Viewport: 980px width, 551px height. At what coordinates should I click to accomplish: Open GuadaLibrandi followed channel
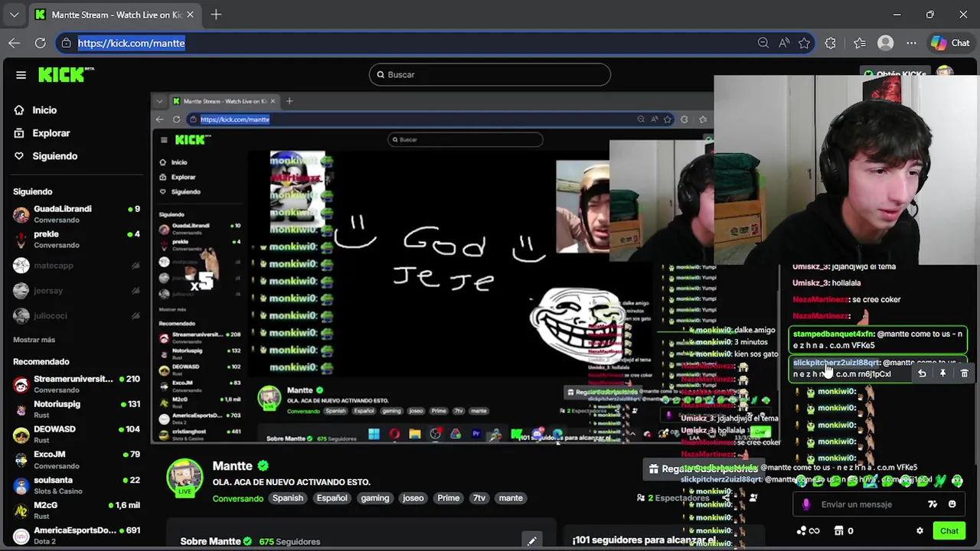click(77, 214)
